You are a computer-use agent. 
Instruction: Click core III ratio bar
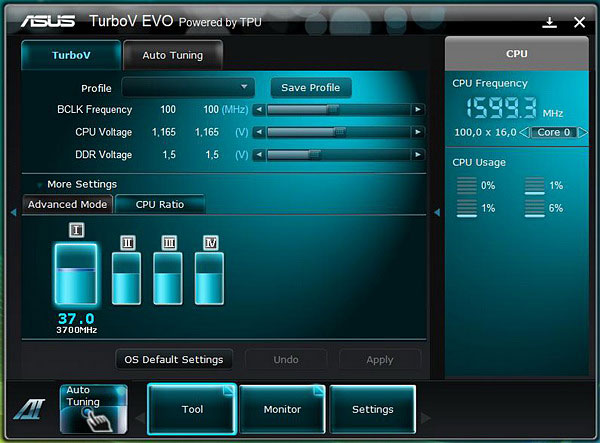(168, 279)
